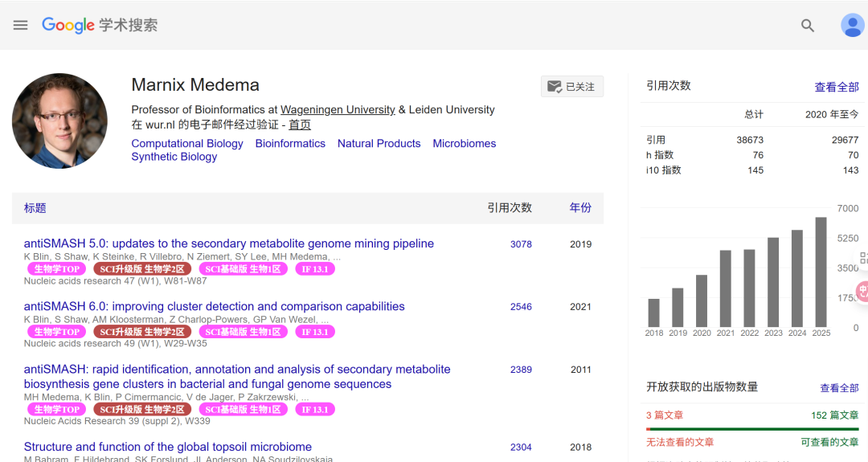Viewport: 868px width, 462px height.
Task: Open 查看全部 beside 引用次数 heading
Action: (837, 87)
